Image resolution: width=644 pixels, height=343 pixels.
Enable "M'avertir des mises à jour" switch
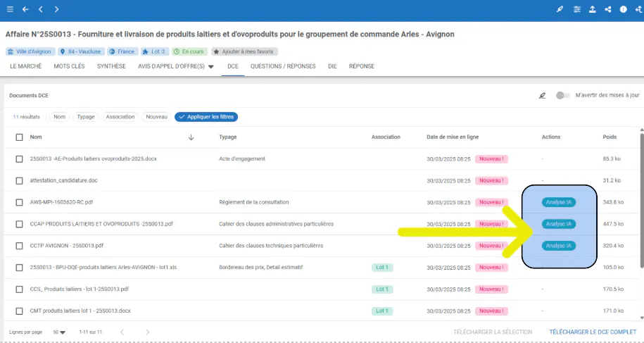(562, 95)
